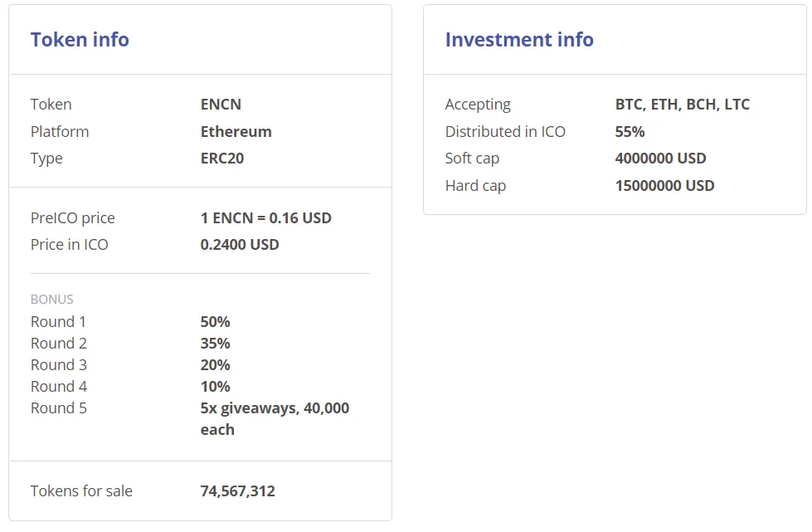812x532 pixels.
Task: Click the Accepting label
Action: tap(478, 105)
